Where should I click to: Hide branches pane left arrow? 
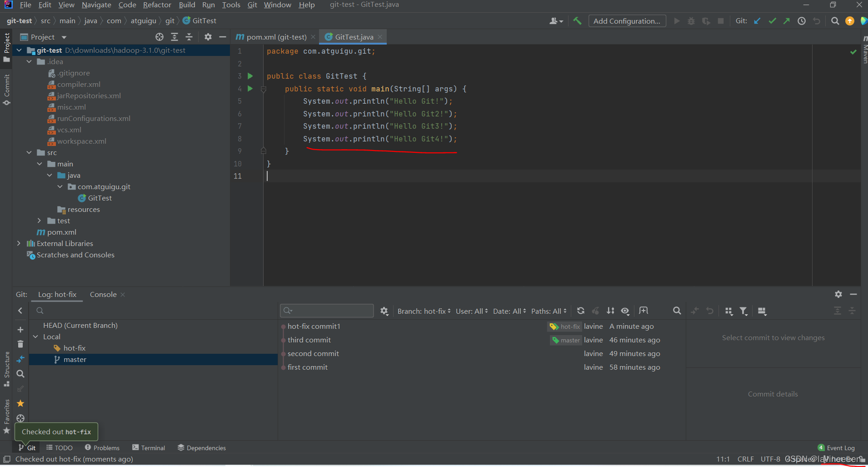point(20,311)
